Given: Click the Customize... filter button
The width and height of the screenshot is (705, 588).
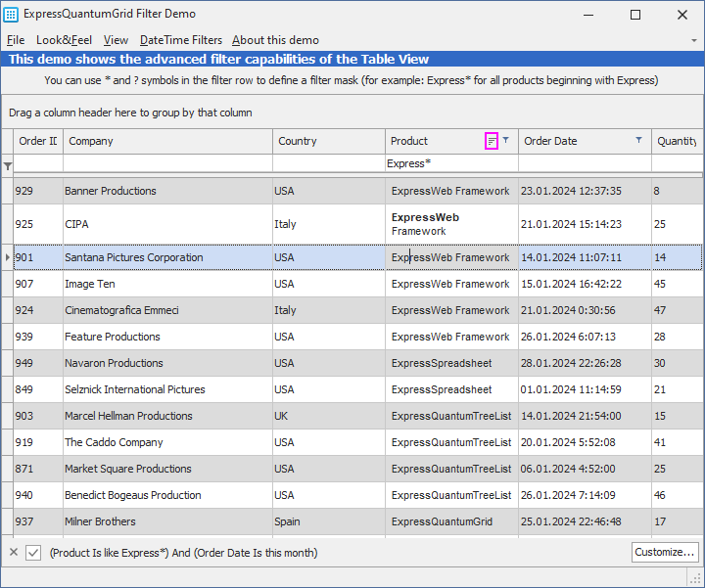Looking at the screenshot, I should [665, 553].
